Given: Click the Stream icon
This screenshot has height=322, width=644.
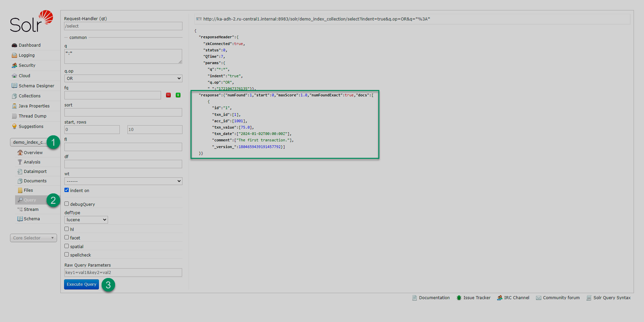Looking at the screenshot, I should [20, 210].
